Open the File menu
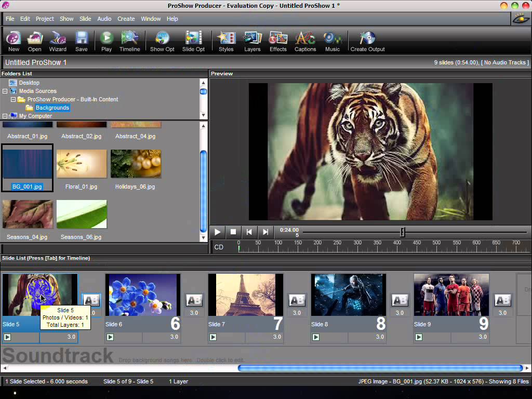532x399 pixels. click(10, 19)
